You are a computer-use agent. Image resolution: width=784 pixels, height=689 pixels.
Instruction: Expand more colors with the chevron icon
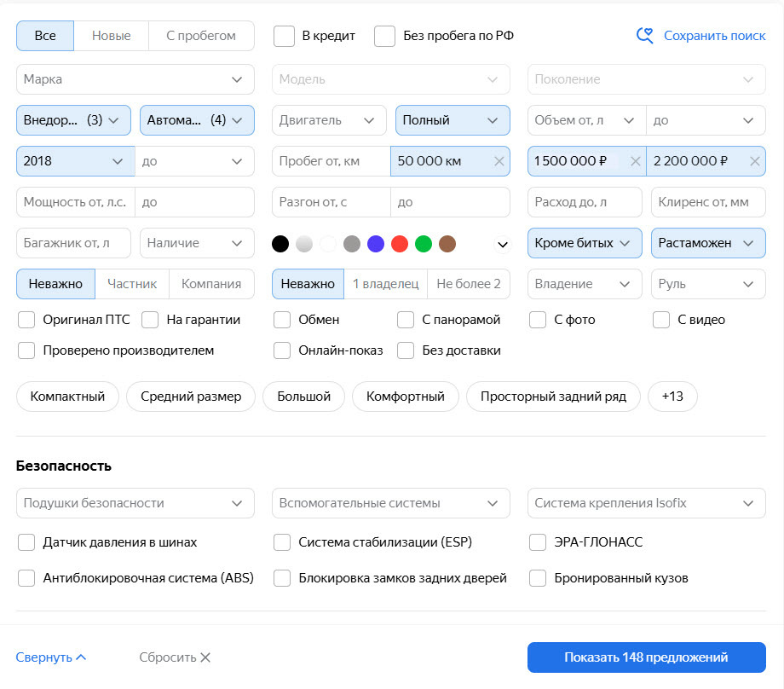503,245
